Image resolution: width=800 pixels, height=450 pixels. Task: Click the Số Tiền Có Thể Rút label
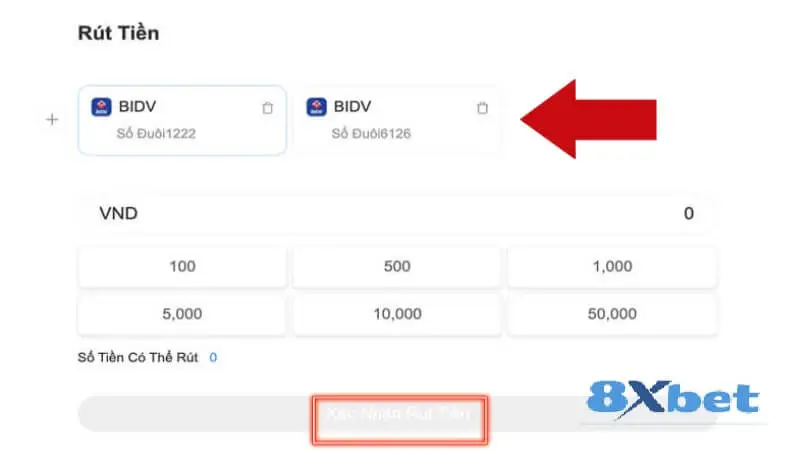point(138,357)
